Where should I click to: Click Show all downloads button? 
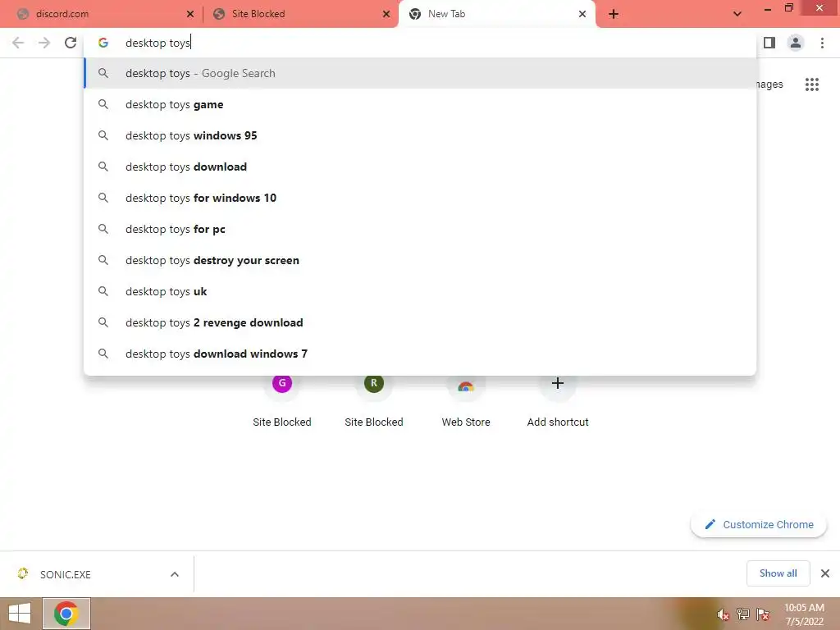(778, 573)
